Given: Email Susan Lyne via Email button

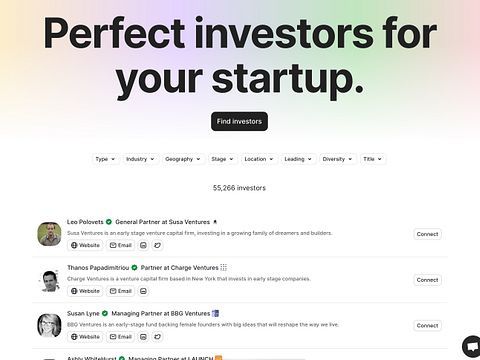Looking at the screenshot, I should [121, 337].
